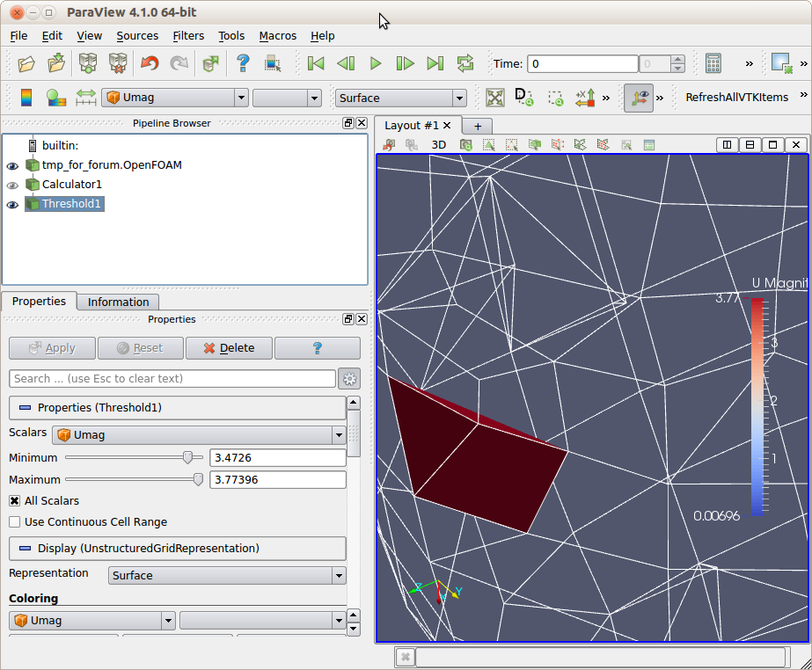This screenshot has width=812, height=670.
Task: Show Calculator1 using its eye icon
Action: coord(12,185)
